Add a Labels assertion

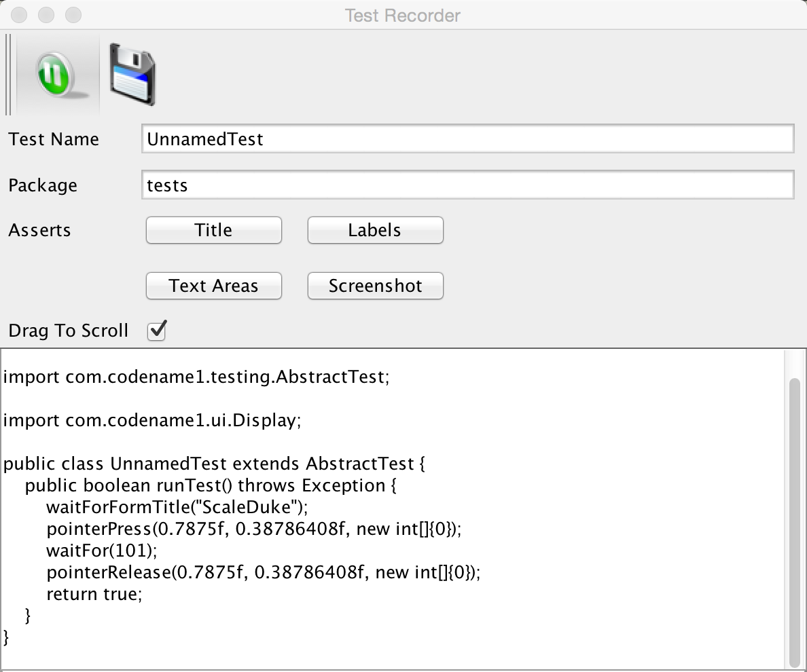[375, 230]
